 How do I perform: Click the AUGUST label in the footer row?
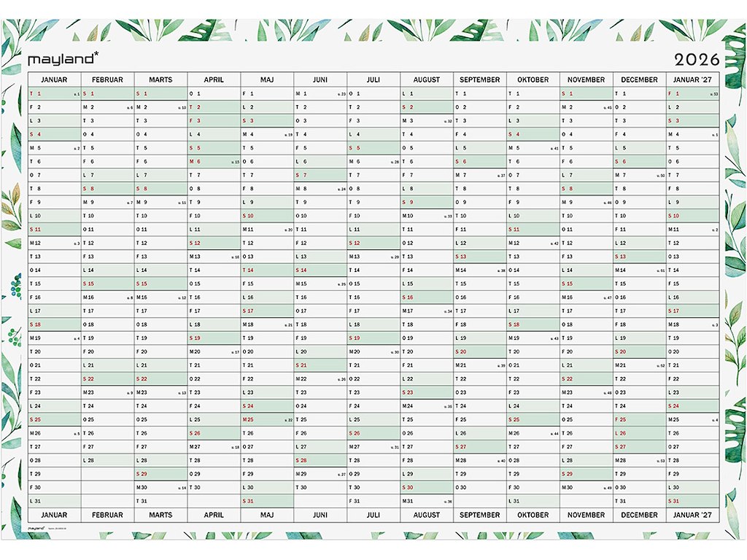coord(427,515)
